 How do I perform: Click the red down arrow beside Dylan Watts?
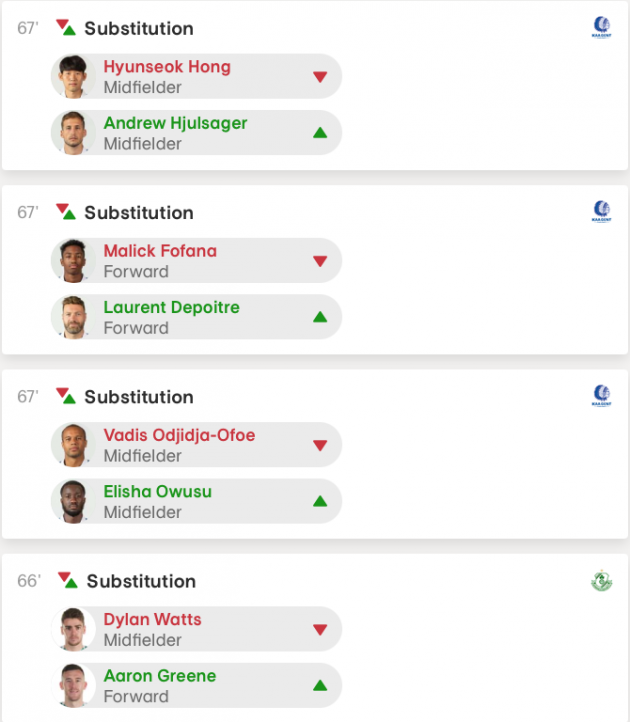(320, 629)
